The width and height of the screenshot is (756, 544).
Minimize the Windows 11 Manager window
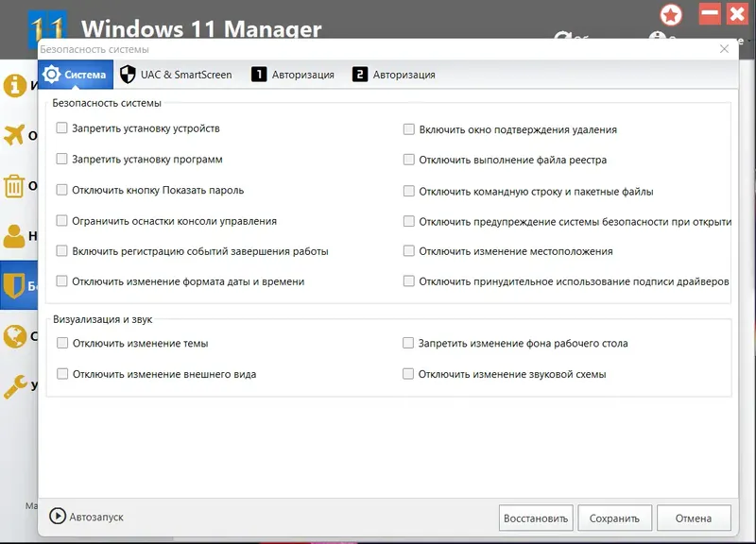[710, 14]
